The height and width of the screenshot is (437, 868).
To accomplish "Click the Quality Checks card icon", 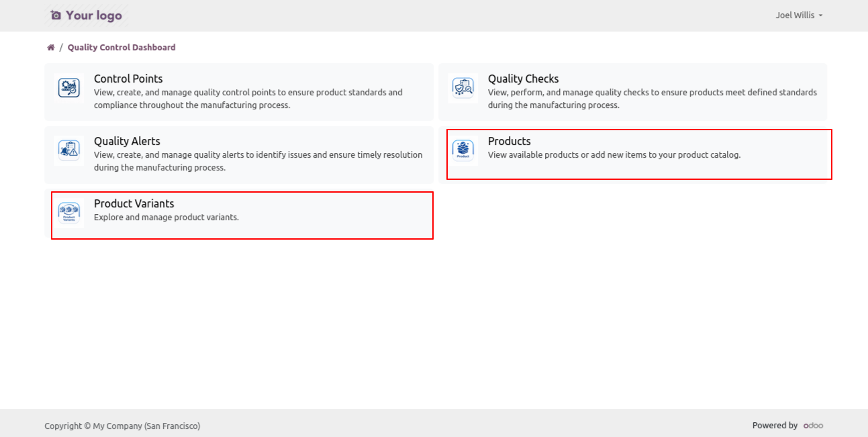I will pos(463,88).
